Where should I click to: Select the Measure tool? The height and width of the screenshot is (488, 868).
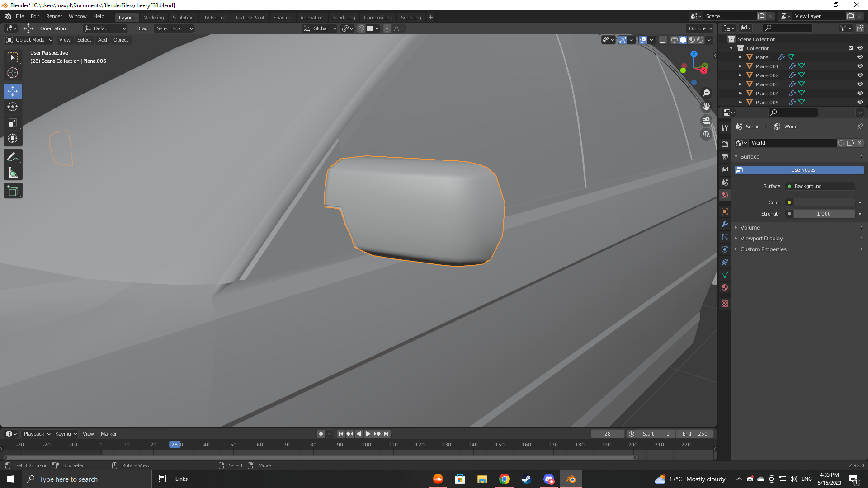click(x=13, y=173)
